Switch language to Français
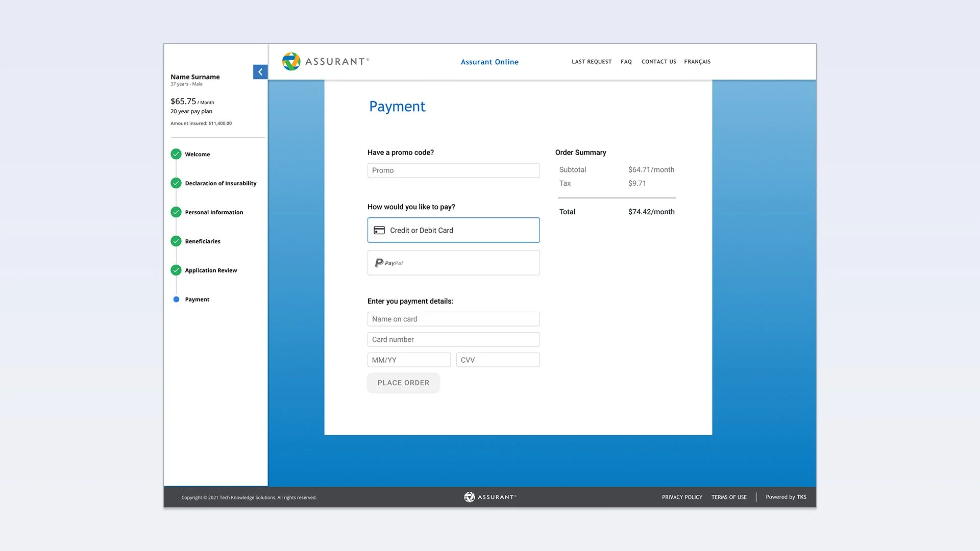 [x=697, y=62]
